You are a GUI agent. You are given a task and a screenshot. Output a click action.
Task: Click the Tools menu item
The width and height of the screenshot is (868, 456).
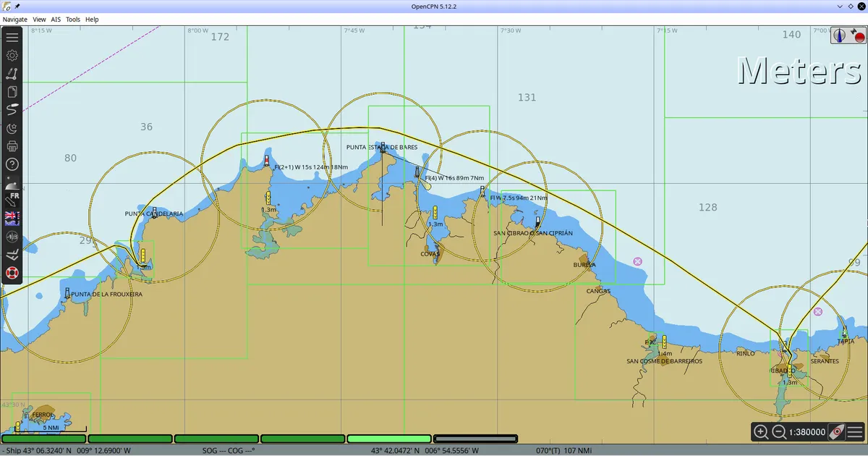pyautogui.click(x=73, y=20)
